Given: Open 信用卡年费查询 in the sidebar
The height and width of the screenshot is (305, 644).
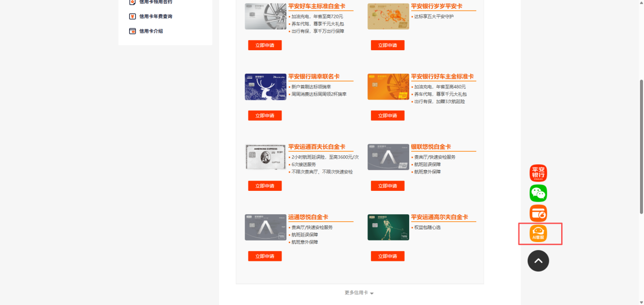Looking at the screenshot, I should pyautogui.click(x=156, y=16).
